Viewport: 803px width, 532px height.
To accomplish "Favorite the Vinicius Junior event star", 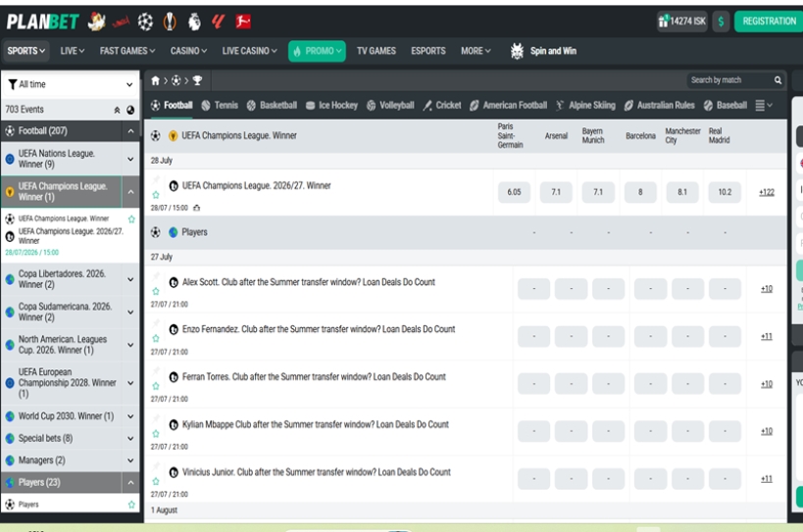I will tap(156, 481).
